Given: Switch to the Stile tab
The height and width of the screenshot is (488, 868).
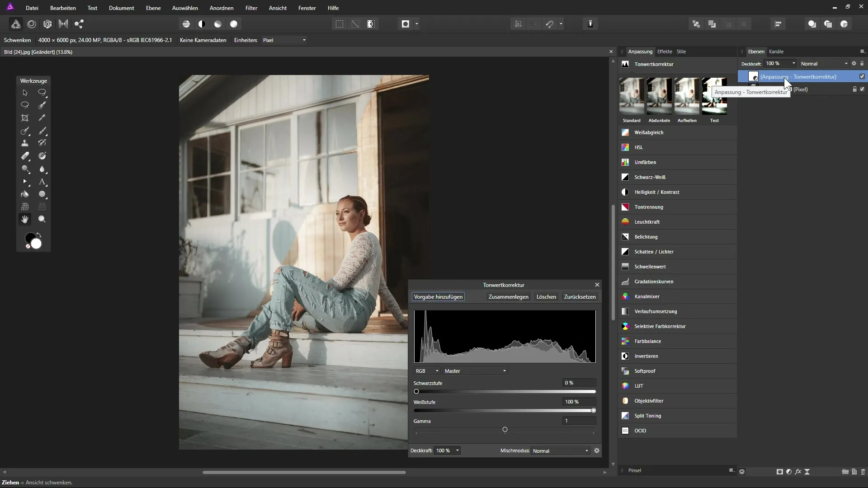Looking at the screenshot, I should tap(681, 52).
